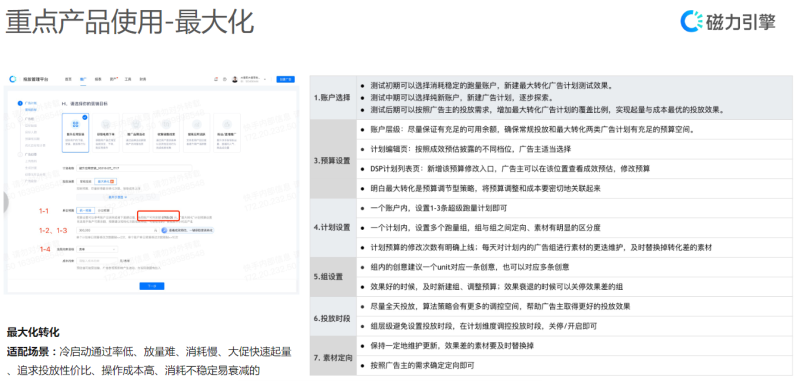Click the 6.投放时段 table row header
Image resolution: width=800 pixels, height=381 pixels.
tap(332, 317)
